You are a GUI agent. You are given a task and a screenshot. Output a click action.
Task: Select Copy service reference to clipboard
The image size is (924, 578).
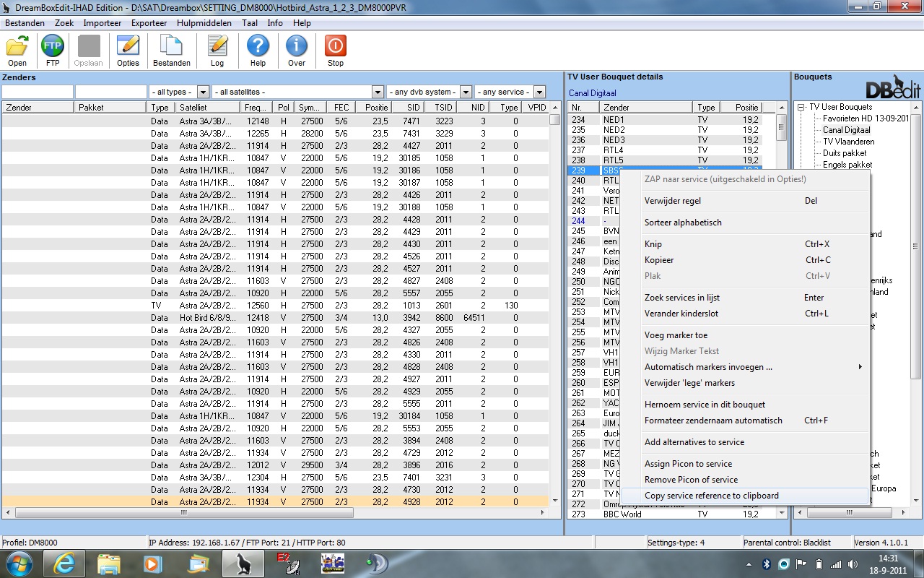tap(746, 496)
